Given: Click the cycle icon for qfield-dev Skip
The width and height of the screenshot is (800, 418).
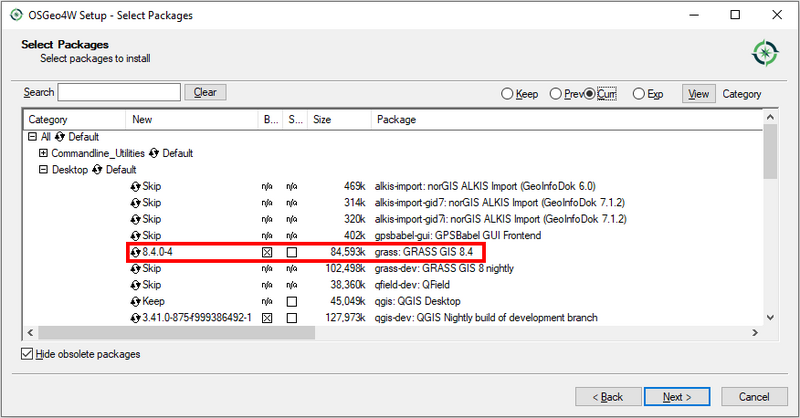Looking at the screenshot, I should pos(136,284).
